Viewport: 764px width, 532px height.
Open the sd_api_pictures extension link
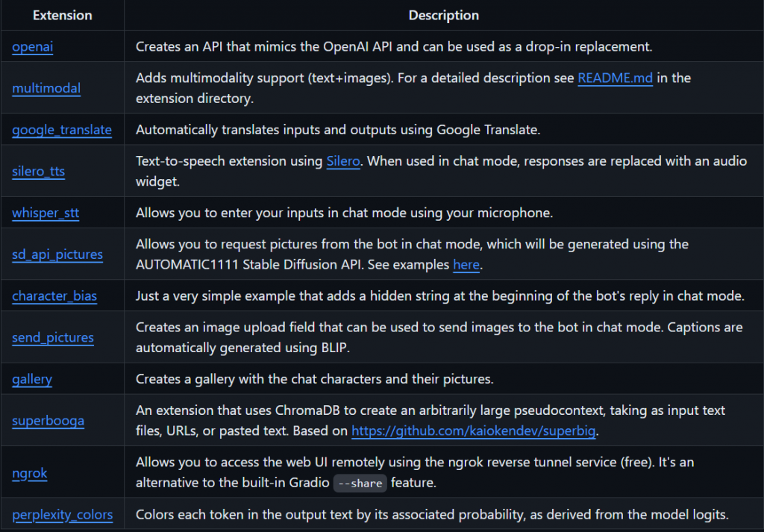pyautogui.click(x=57, y=254)
